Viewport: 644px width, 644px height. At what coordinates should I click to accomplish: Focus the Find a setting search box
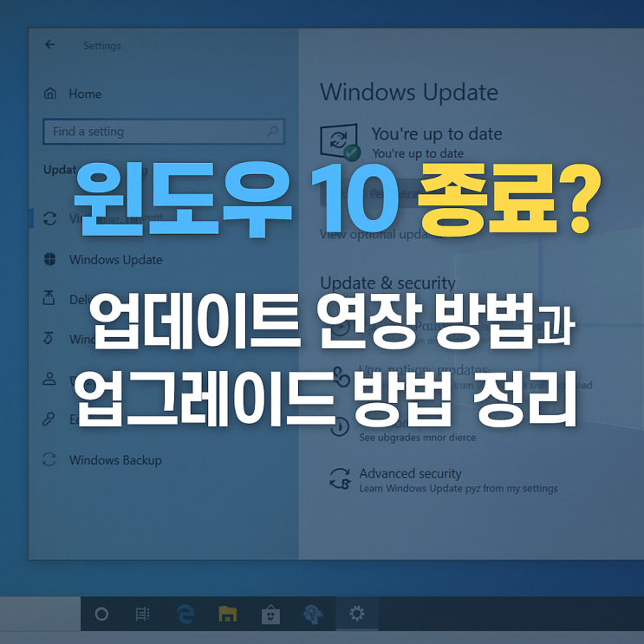164,132
